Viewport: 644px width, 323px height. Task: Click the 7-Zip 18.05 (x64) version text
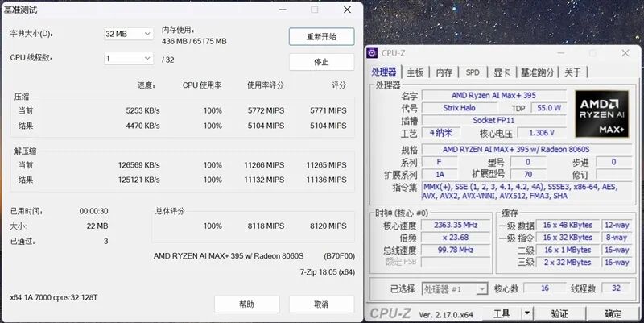pyautogui.click(x=328, y=272)
